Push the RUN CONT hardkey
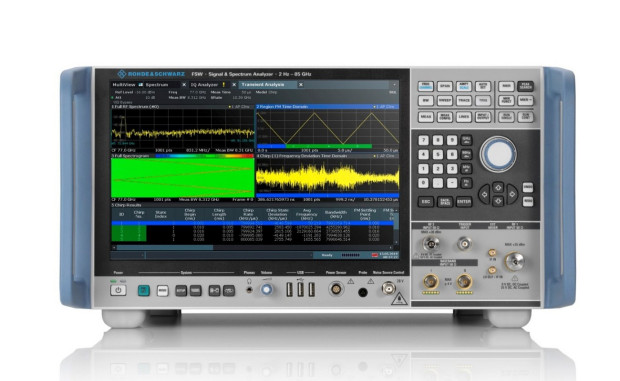The width and height of the screenshot is (620, 381). 525,117
